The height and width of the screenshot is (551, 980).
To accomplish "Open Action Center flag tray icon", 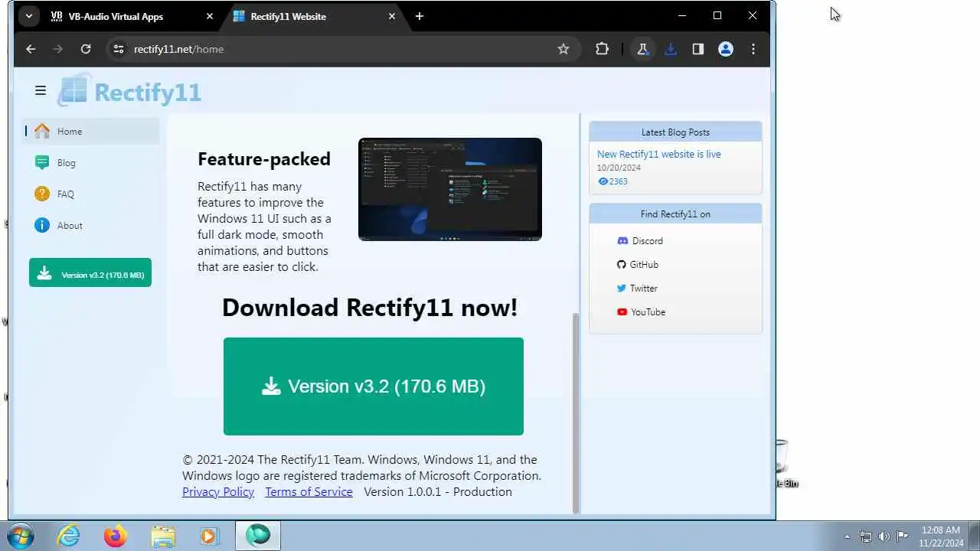I will [902, 536].
